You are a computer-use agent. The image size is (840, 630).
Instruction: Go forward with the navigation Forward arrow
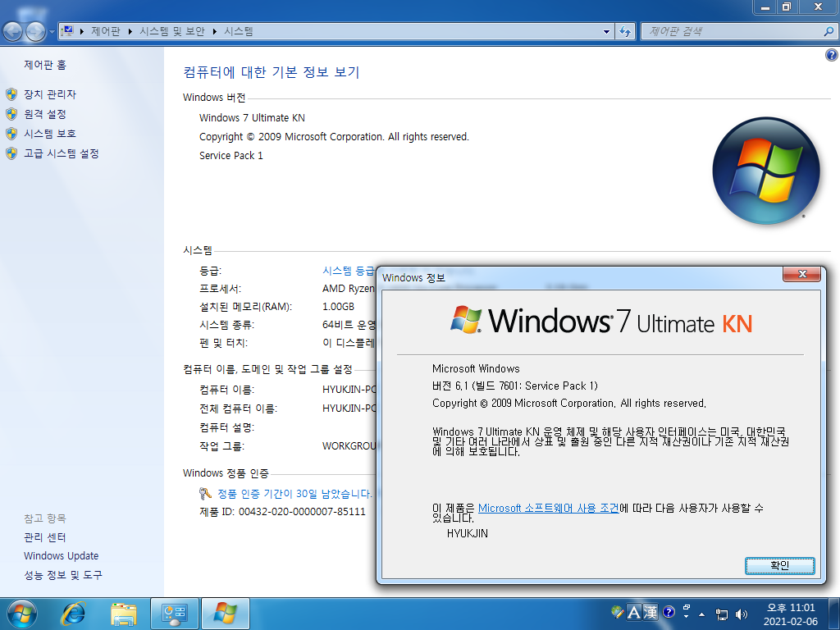(35, 32)
